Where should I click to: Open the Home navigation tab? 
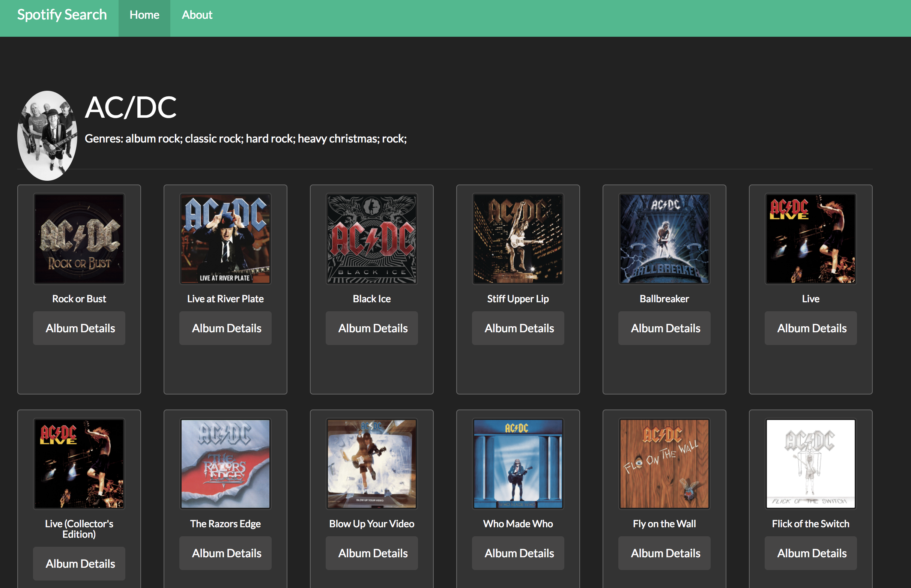[144, 15]
